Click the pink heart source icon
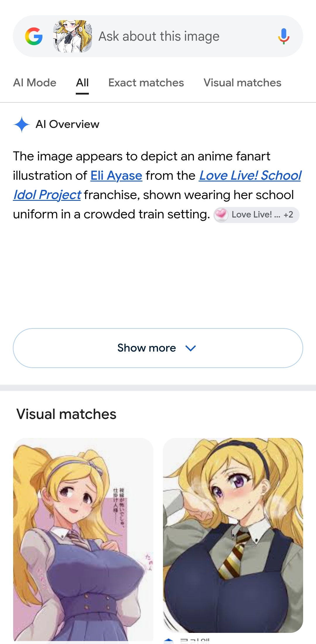Image resolution: width=316 pixels, height=644 pixels. click(x=221, y=215)
